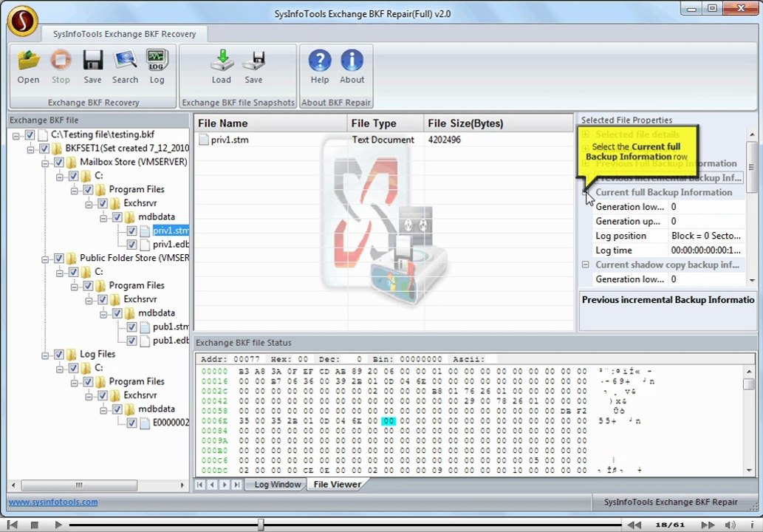Sort by the File Type column header

pos(386,123)
